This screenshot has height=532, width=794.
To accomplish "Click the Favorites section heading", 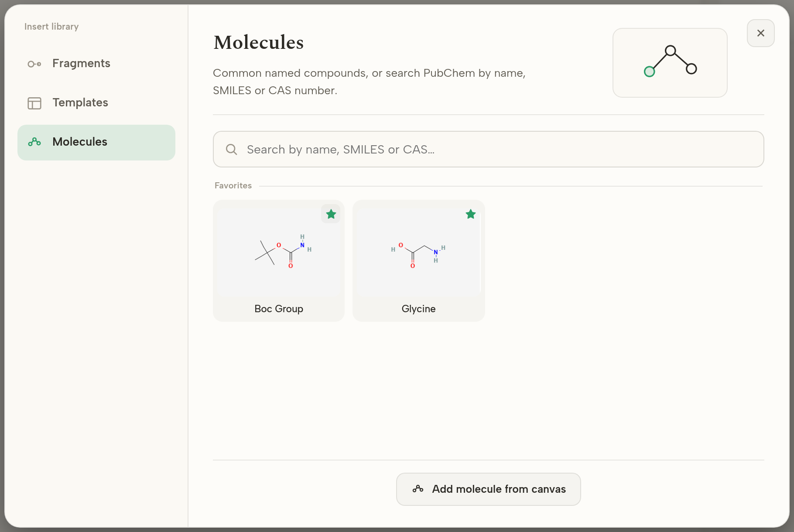I will (233, 186).
